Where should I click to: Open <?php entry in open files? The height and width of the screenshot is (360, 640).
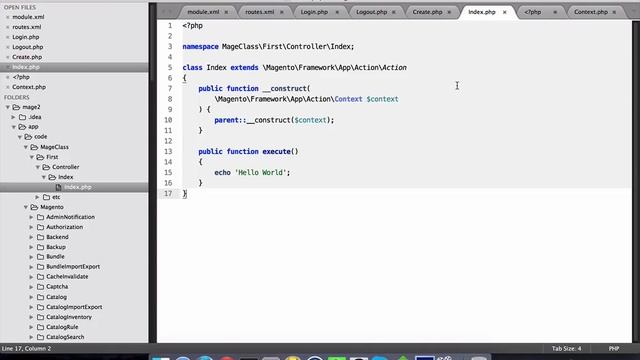tap(21, 77)
